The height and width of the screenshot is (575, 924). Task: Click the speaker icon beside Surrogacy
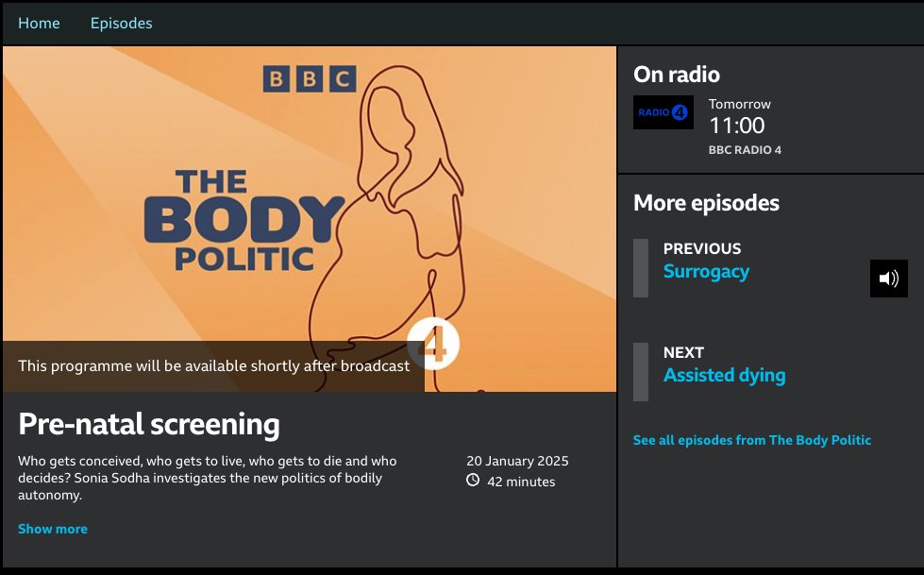pos(888,279)
